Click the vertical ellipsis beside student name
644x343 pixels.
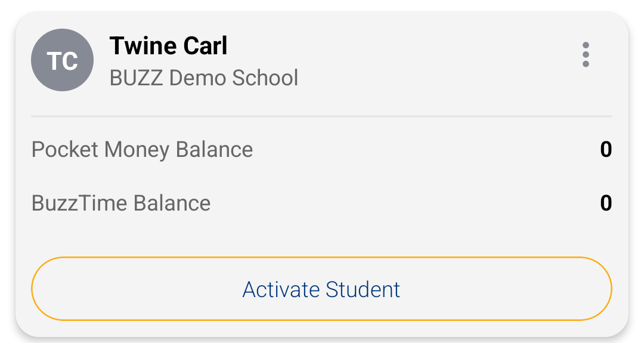tap(586, 55)
